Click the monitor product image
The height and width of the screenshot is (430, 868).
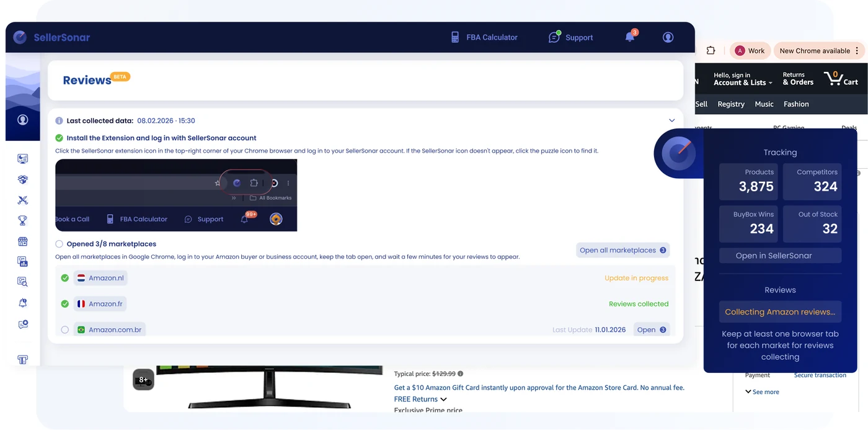(270, 386)
